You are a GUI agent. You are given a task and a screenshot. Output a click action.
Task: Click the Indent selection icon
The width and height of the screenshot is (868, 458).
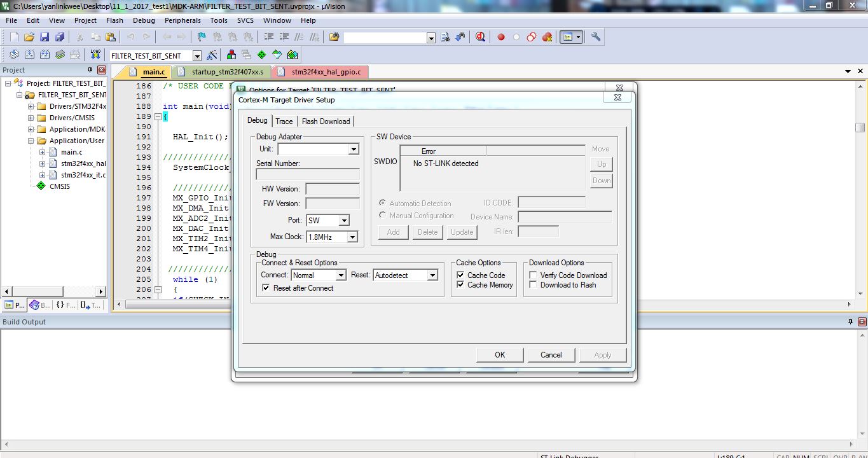click(x=268, y=38)
